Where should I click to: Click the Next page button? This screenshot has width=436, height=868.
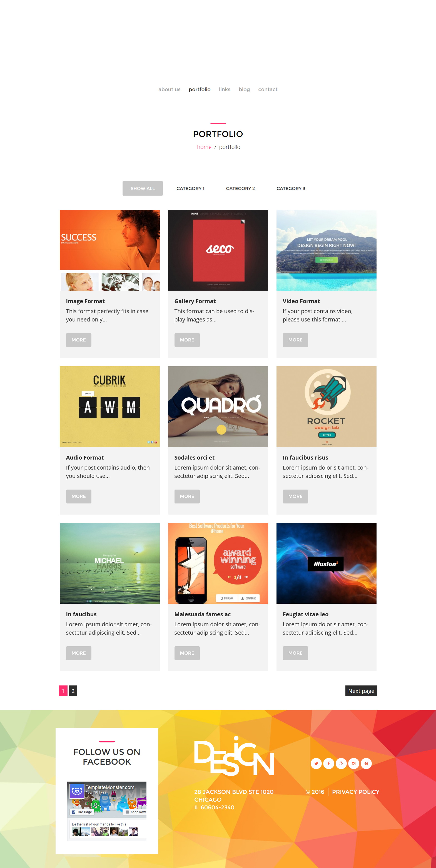361,691
